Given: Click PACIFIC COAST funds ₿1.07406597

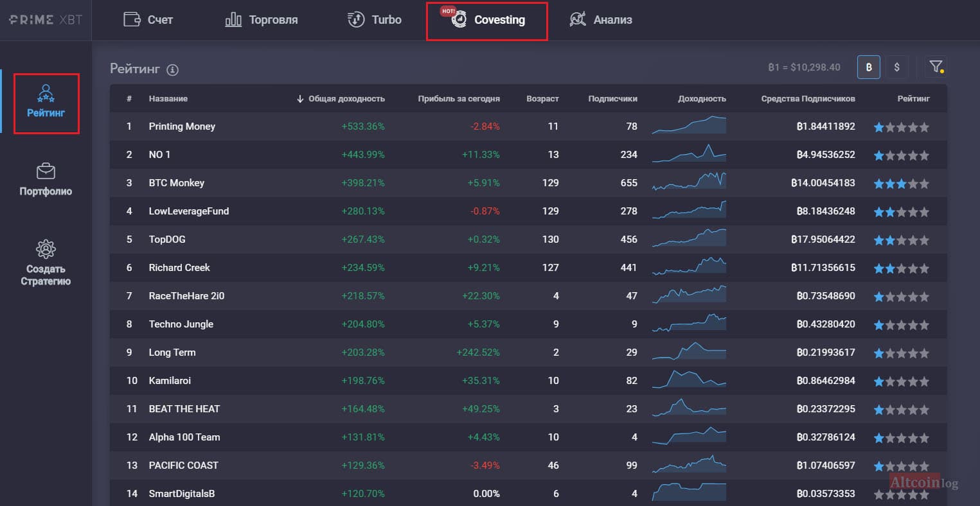Looking at the screenshot, I should click(x=826, y=466).
